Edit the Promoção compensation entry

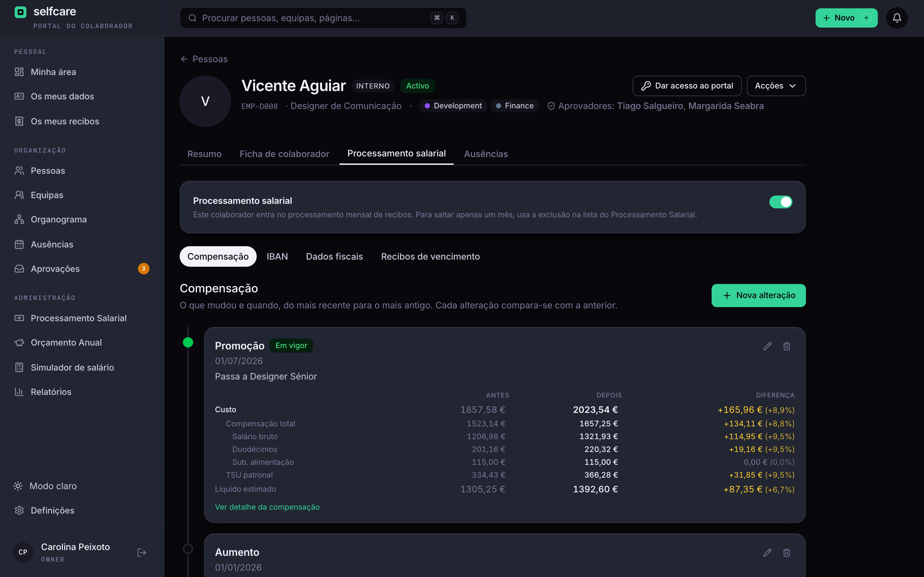point(767,346)
